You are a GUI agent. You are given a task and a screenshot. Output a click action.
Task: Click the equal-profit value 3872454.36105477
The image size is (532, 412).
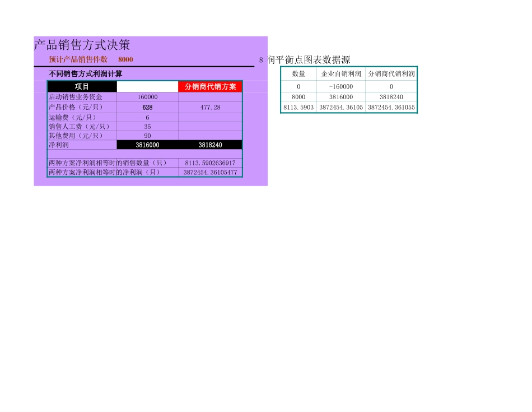(x=209, y=172)
